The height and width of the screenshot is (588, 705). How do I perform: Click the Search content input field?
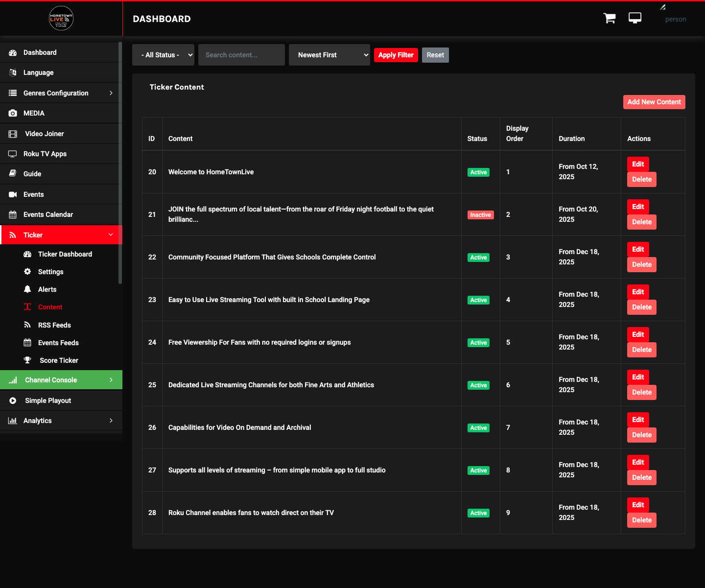tap(241, 55)
